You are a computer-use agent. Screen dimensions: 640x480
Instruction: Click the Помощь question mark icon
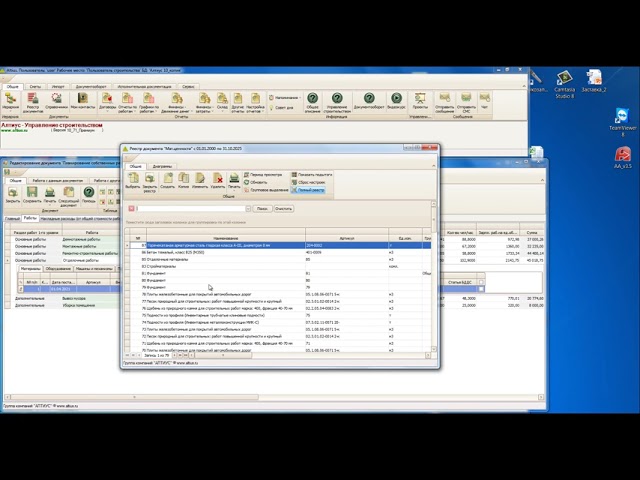89,194
